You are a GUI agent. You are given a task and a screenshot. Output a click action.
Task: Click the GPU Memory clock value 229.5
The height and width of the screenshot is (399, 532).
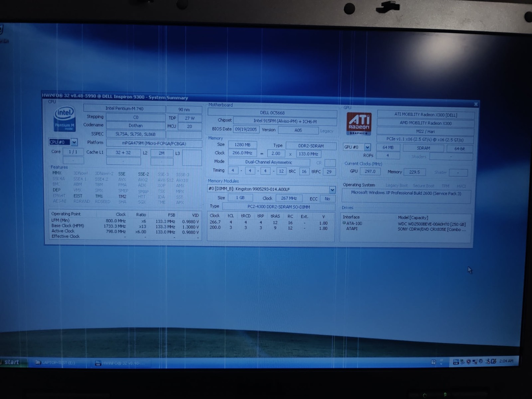click(x=415, y=172)
